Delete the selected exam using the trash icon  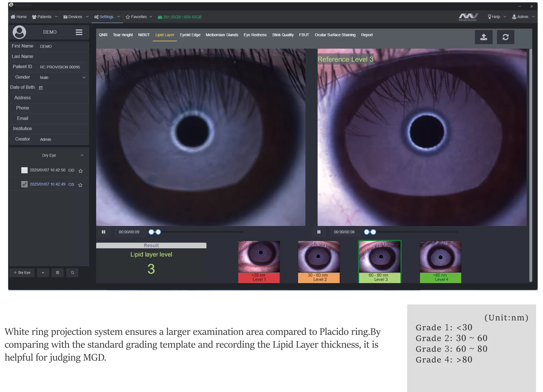pyautogui.click(x=58, y=273)
